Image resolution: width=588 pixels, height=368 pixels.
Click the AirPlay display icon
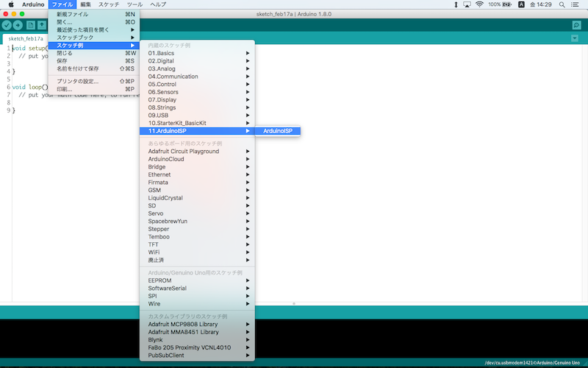tap(467, 4)
